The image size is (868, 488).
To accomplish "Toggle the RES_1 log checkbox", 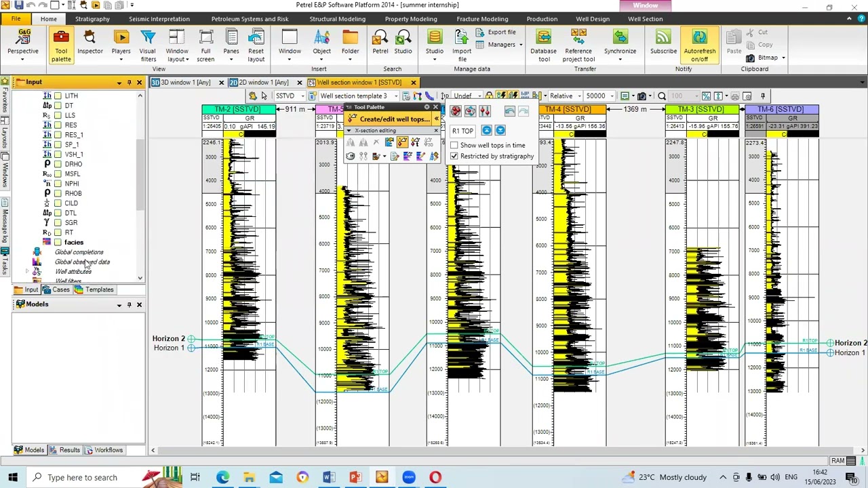I will point(58,135).
